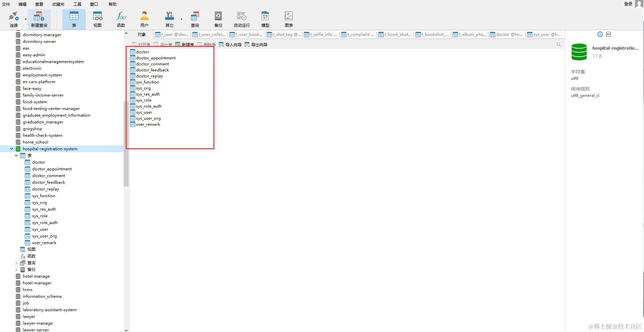Open the 工具 menu
Viewport: 644px width, 332px height.
tap(77, 4)
